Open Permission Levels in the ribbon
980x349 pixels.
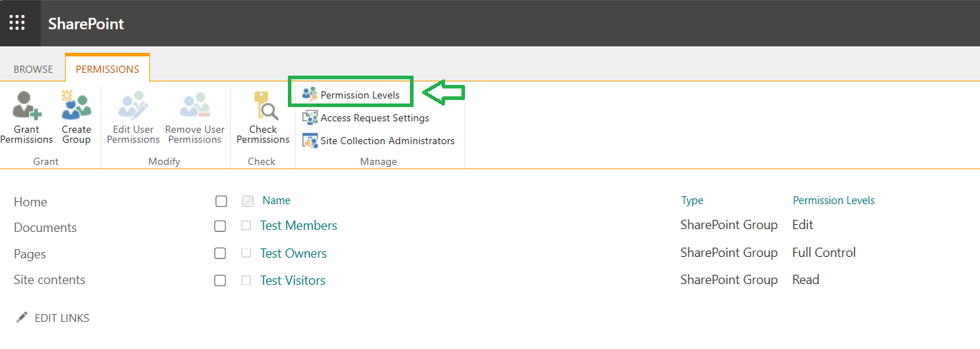(351, 94)
